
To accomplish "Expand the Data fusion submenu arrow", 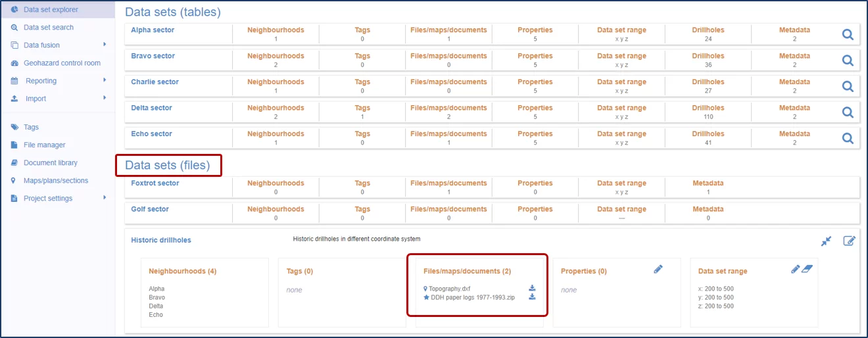I will coord(105,45).
